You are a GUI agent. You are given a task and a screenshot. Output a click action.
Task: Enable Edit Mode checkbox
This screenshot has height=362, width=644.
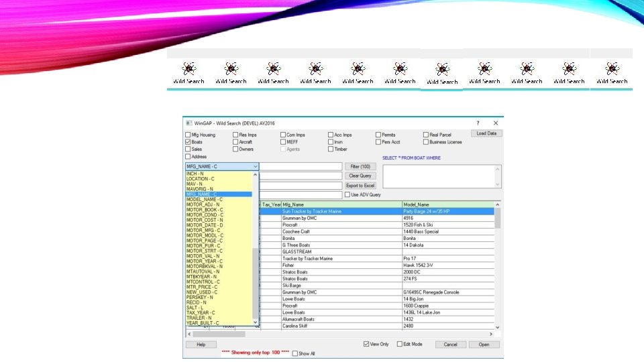pyautogui.click(x=400, y=344)
